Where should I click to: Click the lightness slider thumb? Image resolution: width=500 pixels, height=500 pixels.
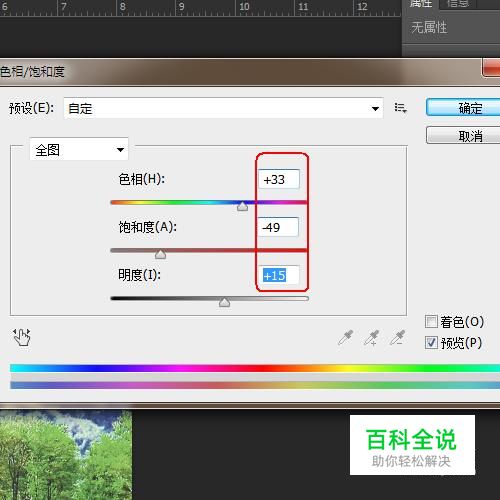[224, 302]
